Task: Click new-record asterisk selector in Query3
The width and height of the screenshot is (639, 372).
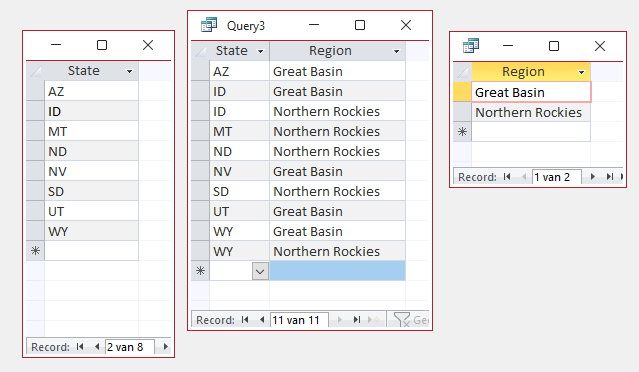Action: pos(200,271)
